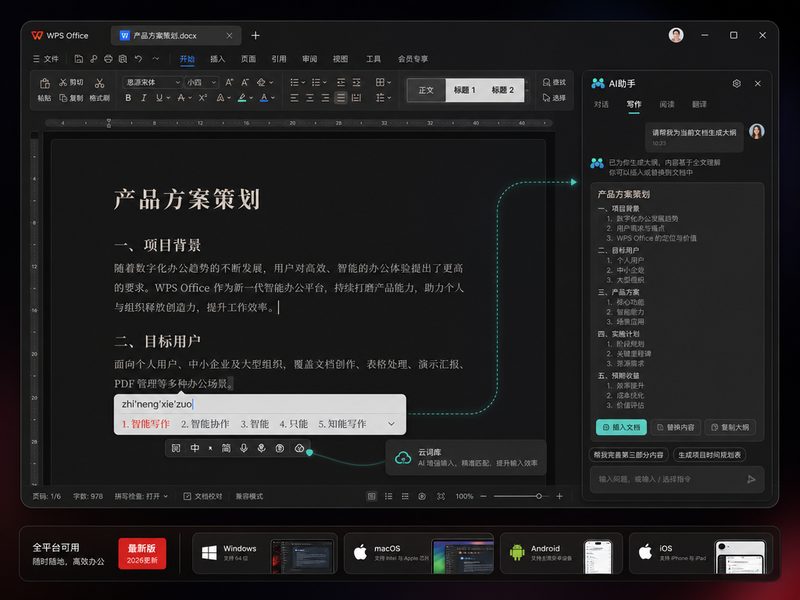Viewport: 800px width, 600px height.
Task: Click the increase font size icon
Action: (x=229, y=82)
